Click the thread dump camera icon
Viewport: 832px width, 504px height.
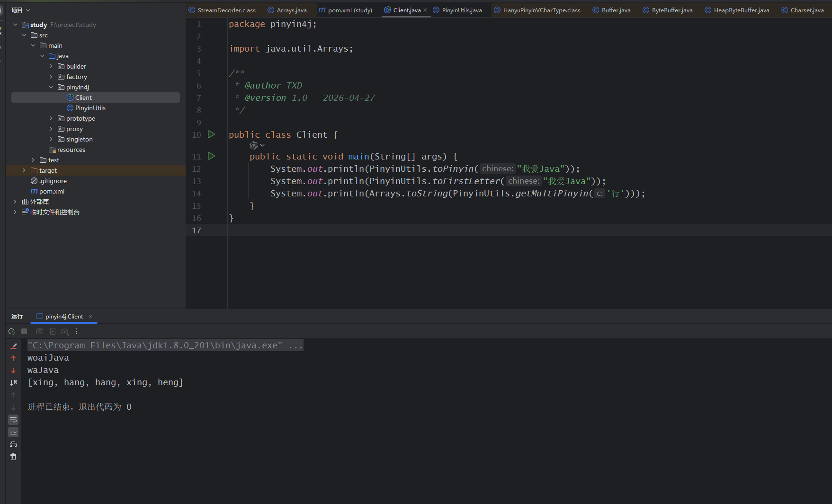click(x=40, y=332)
